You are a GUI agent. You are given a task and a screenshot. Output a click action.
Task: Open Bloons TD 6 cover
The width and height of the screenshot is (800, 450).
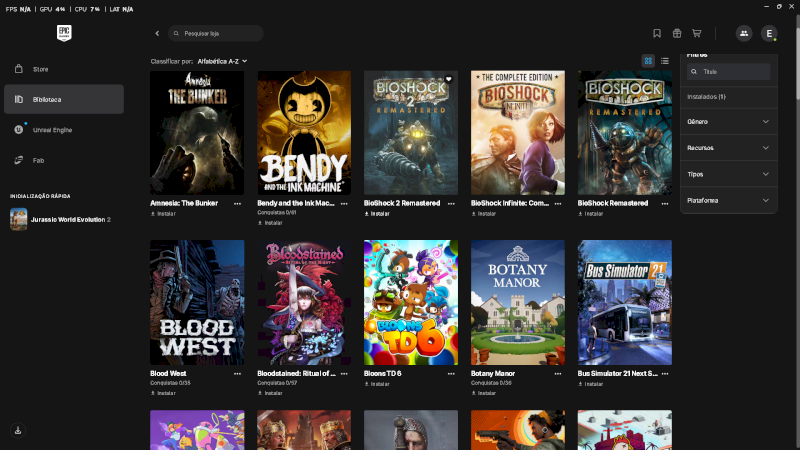click(411, 303)
